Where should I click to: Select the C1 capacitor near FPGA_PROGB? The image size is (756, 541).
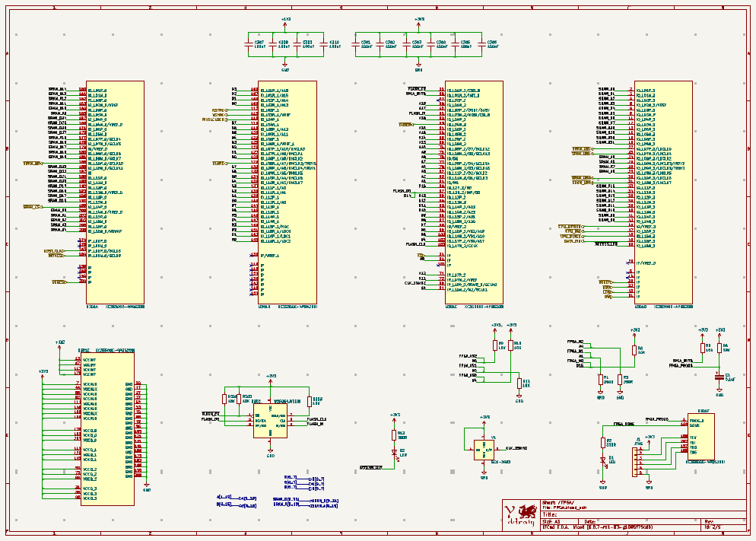tap(719, 377)
